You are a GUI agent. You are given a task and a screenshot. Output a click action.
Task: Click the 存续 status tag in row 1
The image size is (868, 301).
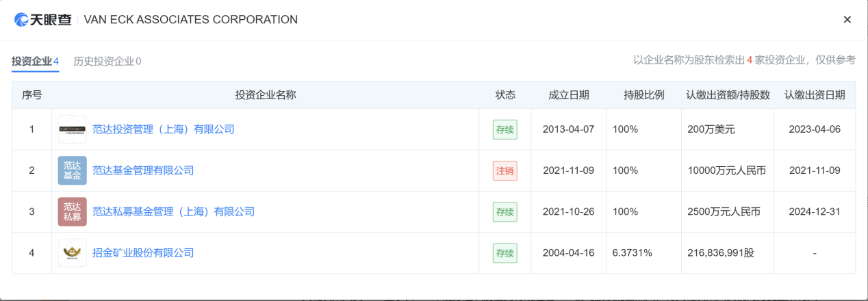[x=505, y=129]
